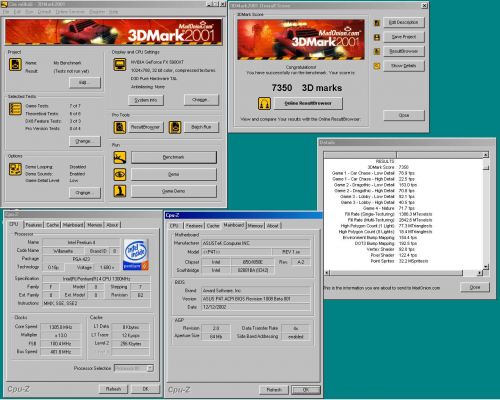Click Details list vertical scrollbar down arrow
500x400 pixels.
(486, 267)
